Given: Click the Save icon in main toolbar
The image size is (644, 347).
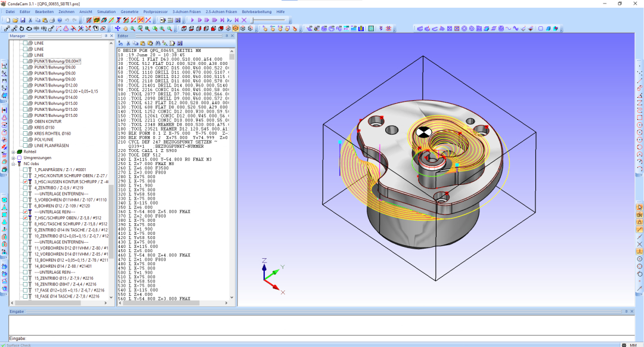Looking at the screenshot, I should click(23, 20).
